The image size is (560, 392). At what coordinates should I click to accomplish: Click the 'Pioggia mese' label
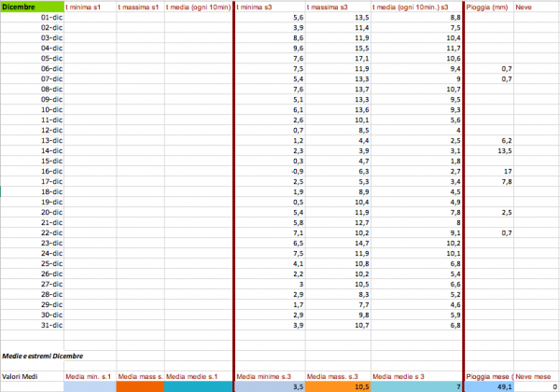pos(489,376)
